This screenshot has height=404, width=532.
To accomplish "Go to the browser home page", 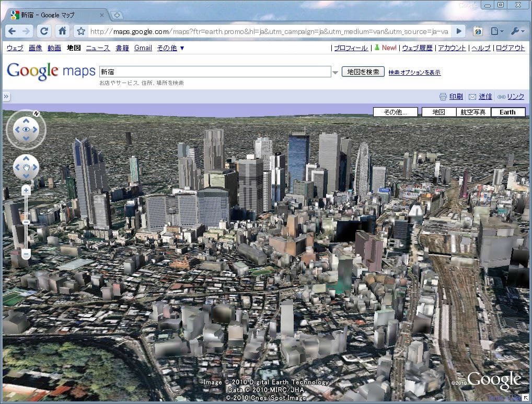I will click(62, 31).
